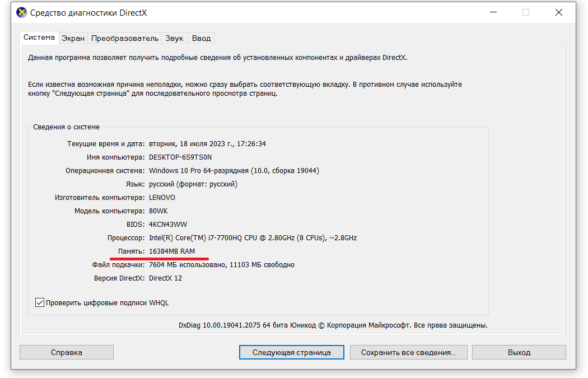Viewport: 588px width, 378px height.
Task: Click the computer name DESKTOP-6S9TS0N
Action: click(x=180, y=157)
